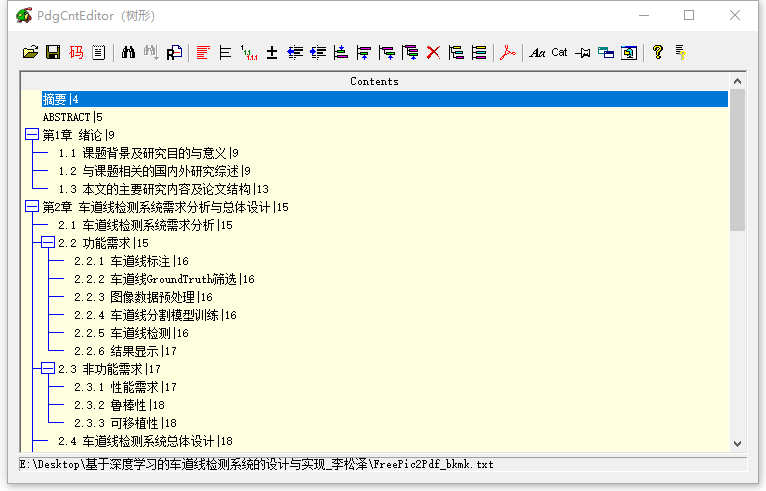The image size is (766, 491).
Task: Indent with the right blue arrow icon
Action: pyautogui.click(x=318, y=52)
